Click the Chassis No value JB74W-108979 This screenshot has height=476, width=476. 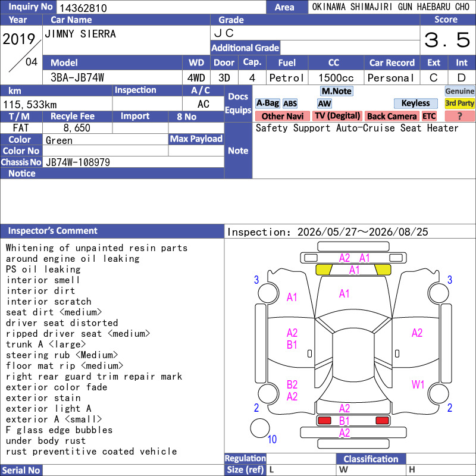click(x=78, y=162)
